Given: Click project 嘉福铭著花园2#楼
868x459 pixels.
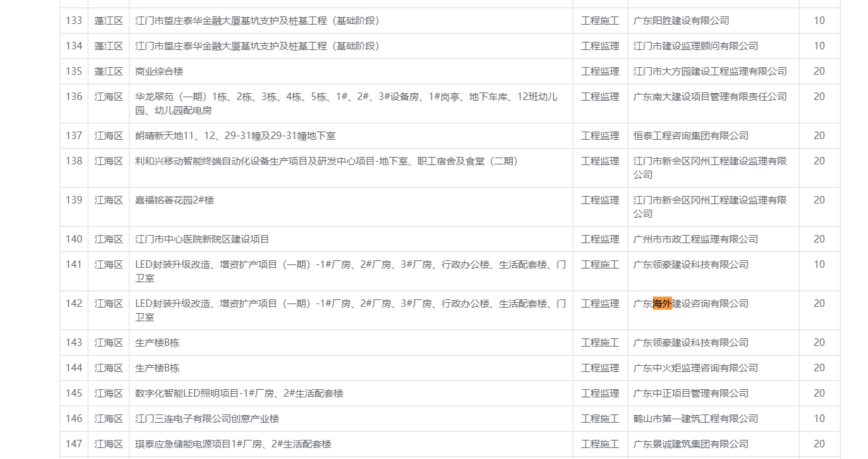Looking at the screenshot, I should coord(175,200).
